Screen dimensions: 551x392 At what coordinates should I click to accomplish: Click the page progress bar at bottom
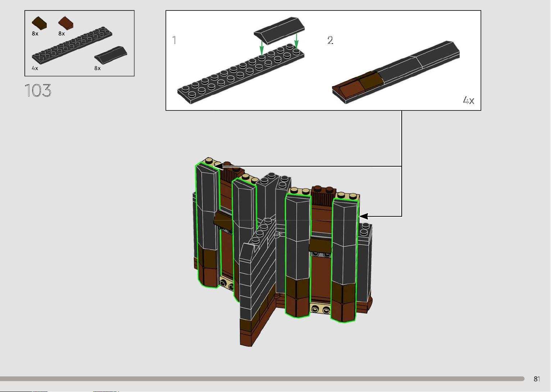click(262, 379)
